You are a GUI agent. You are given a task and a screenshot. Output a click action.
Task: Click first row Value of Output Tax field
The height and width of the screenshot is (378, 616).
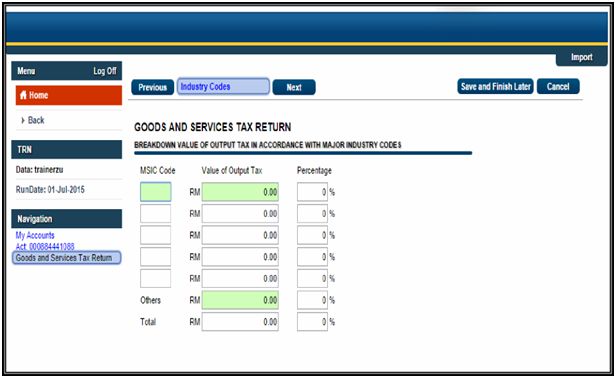click(240, 192)
